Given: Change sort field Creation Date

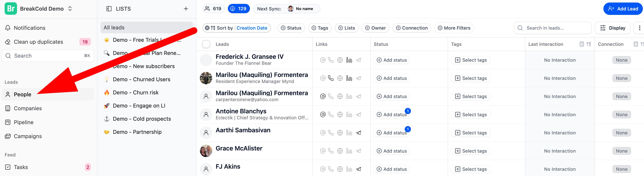Looking at the screenshot, I should 252,28.
